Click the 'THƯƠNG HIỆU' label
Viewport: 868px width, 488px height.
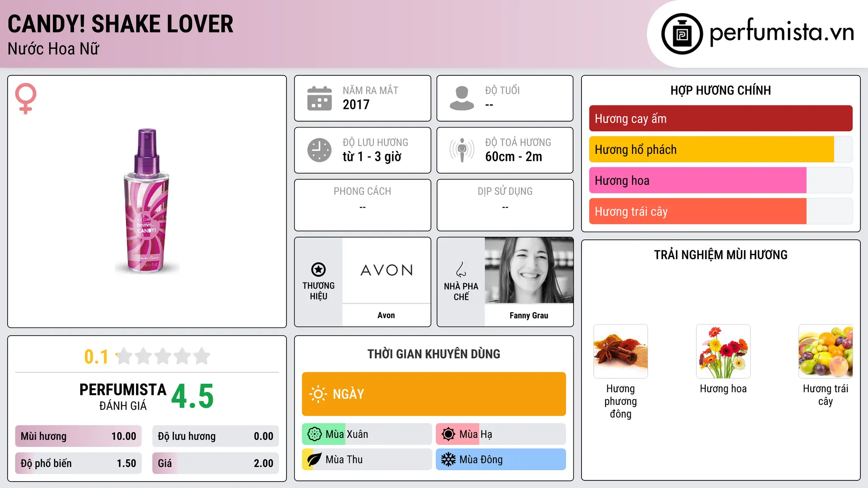point(318,291)
